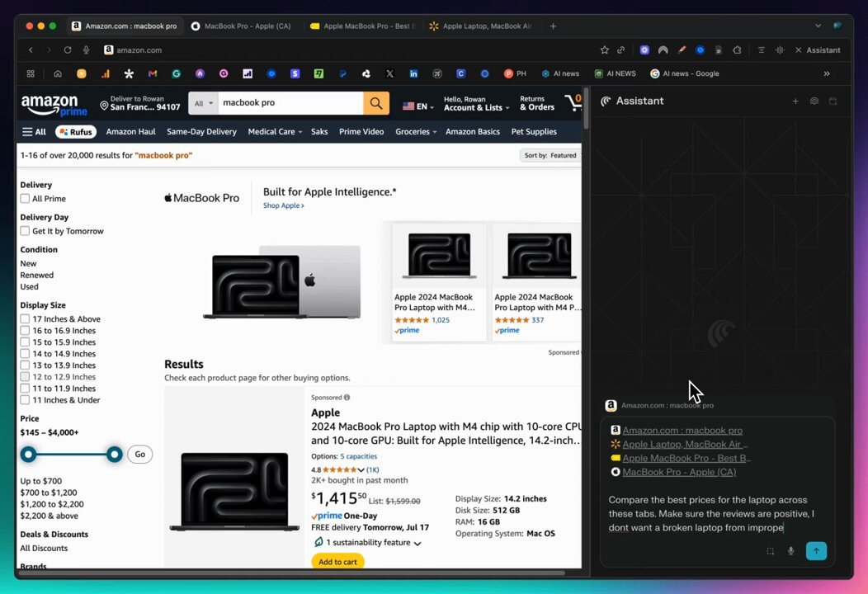The height and width of the screenshot is (594, 868).
Task: Open the Account & Lists dropdown
Action: pos(476,103)
